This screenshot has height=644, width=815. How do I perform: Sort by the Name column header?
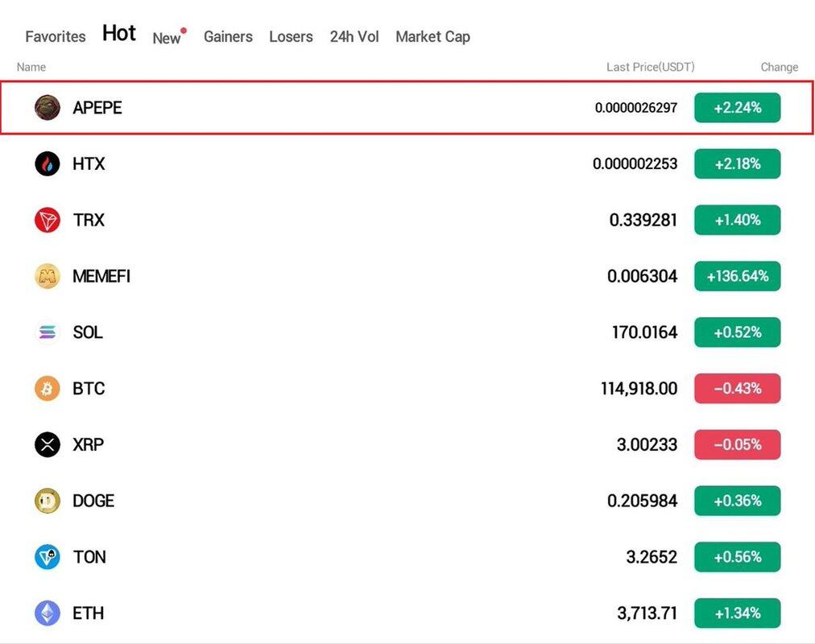pos(31,67)
